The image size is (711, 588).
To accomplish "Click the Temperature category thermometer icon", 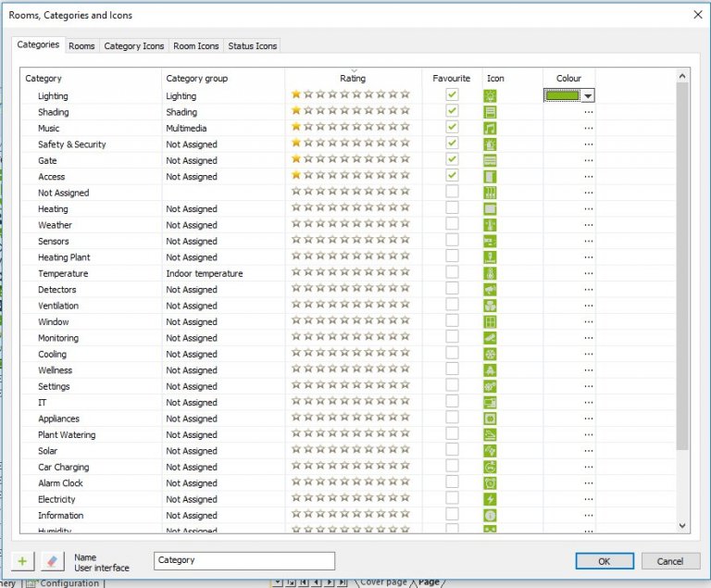I will pos(491,273).
